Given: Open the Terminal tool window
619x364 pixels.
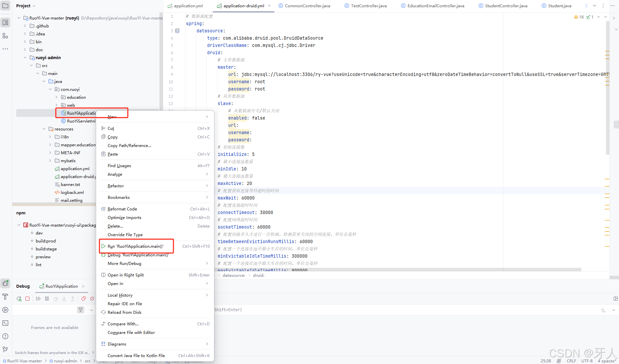Looking at the screenshot, I should pyautogui.click(x=5, y=323).
